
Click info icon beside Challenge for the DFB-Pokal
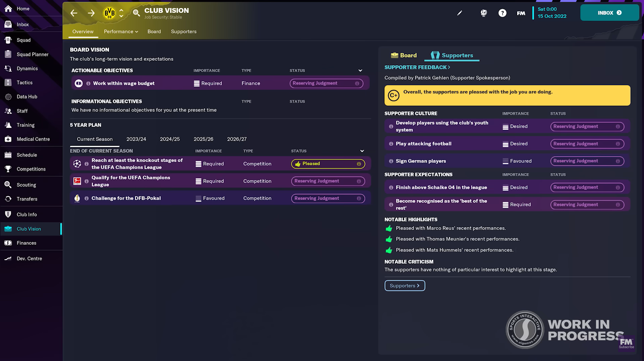[x=87, y=198]
